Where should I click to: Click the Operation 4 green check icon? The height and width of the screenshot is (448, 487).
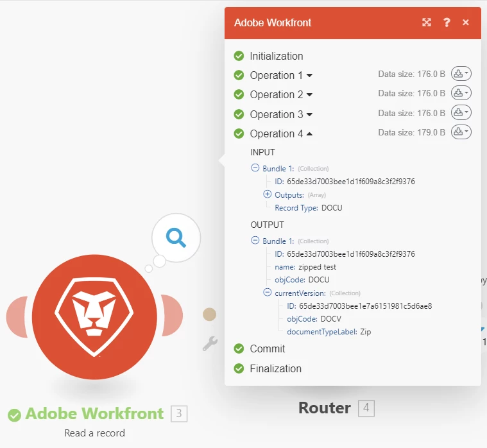[239, 134]
